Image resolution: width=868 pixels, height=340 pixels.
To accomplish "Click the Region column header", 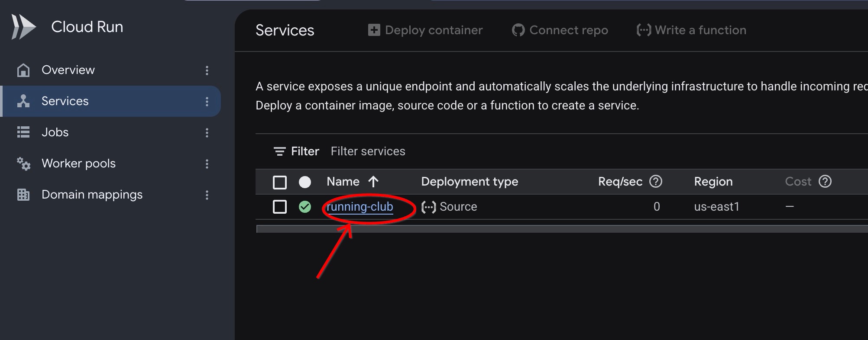I will coord(713,182).
